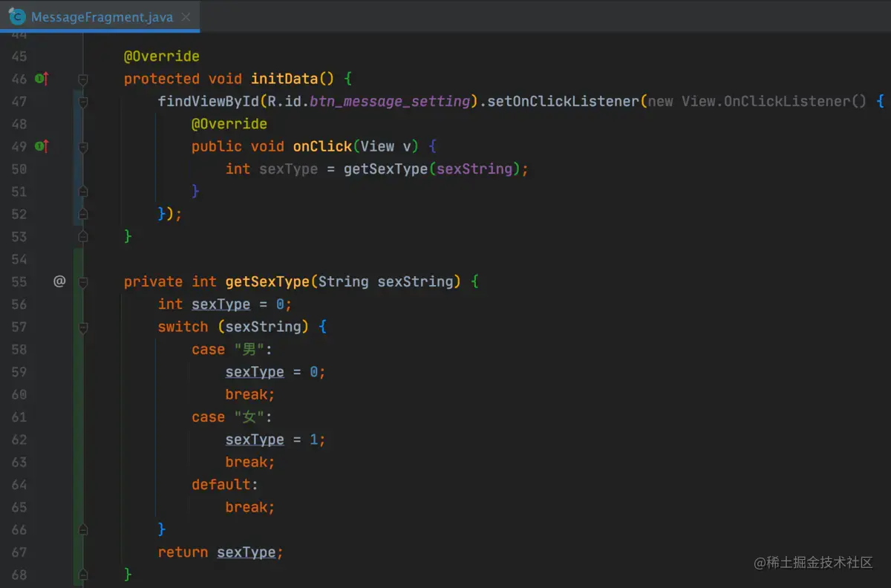Click the underlined sexType on line 56
This screenshot has width=891, height=588.
pos(221,304)
